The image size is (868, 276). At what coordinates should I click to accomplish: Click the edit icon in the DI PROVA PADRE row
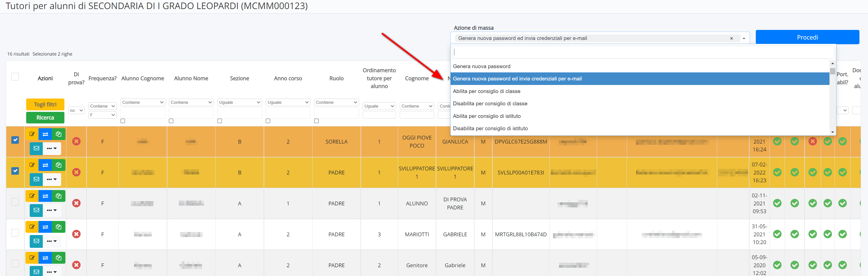coord(32,196)
